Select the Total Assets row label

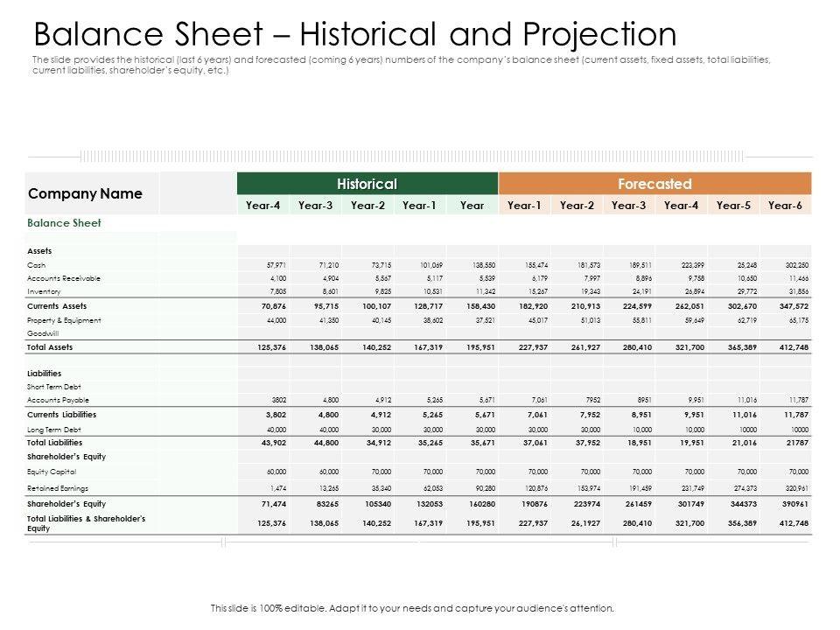[50, 347]
